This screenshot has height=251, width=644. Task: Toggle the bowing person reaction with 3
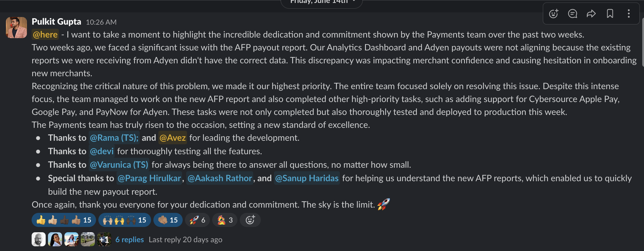(x=225, y=220)
